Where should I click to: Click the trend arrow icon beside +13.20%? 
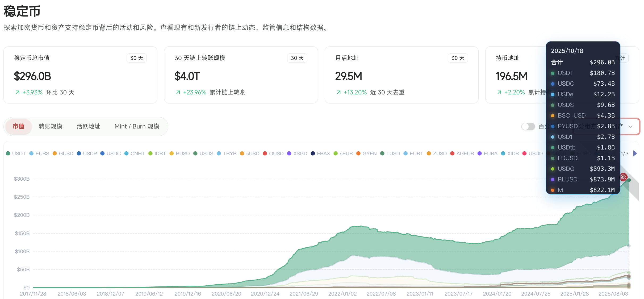[x=338, y=92]
